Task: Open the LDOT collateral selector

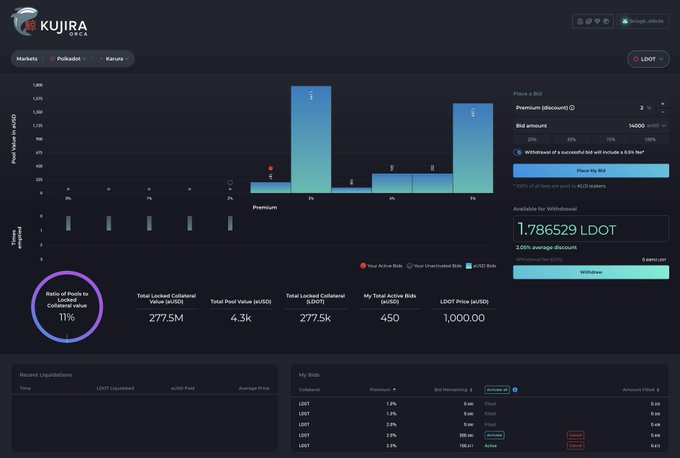Action: tap(648, 59)
